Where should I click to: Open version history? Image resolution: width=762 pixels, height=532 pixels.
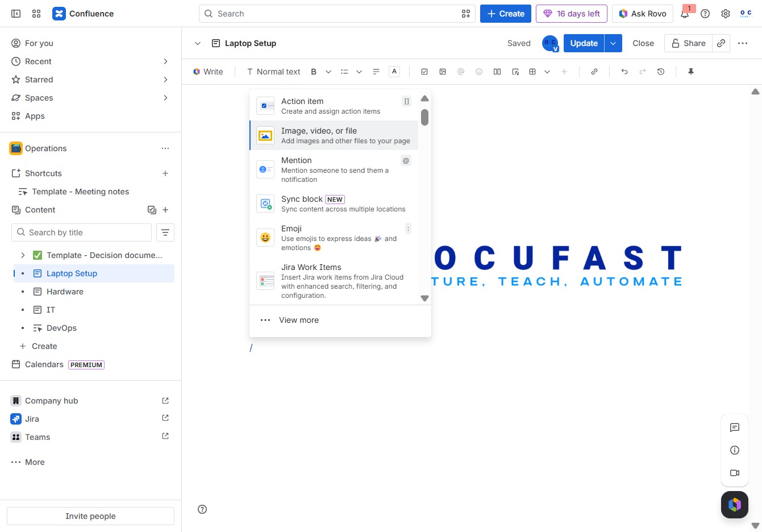point(661,72)
